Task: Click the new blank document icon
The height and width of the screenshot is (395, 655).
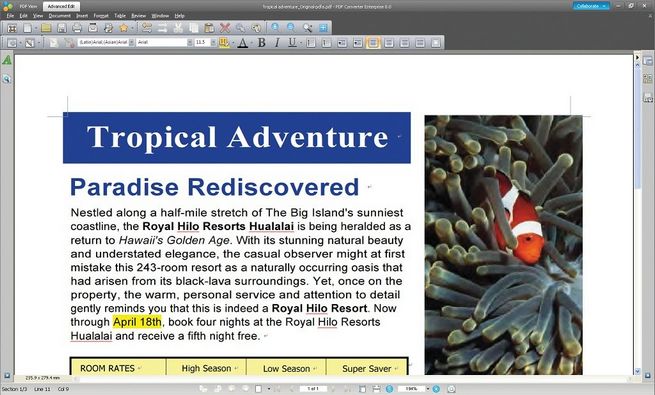Action: tap(28, 28)
